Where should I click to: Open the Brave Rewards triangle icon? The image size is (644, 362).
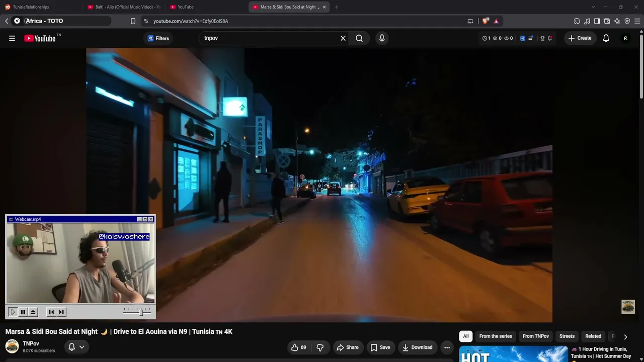(x=496, y=21)
